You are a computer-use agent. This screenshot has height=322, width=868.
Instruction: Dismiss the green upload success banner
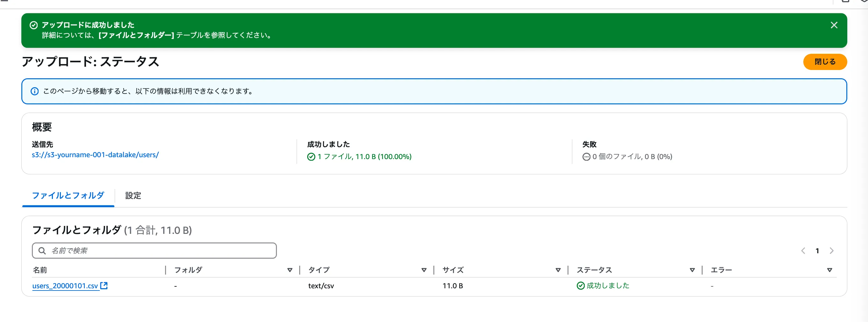(834, 25)
